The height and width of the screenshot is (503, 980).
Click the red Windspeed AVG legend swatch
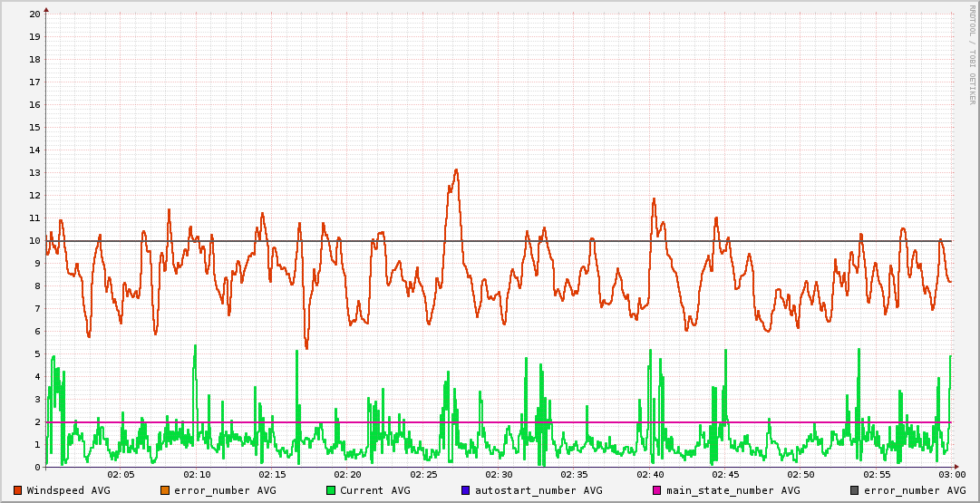click(17, 490)
